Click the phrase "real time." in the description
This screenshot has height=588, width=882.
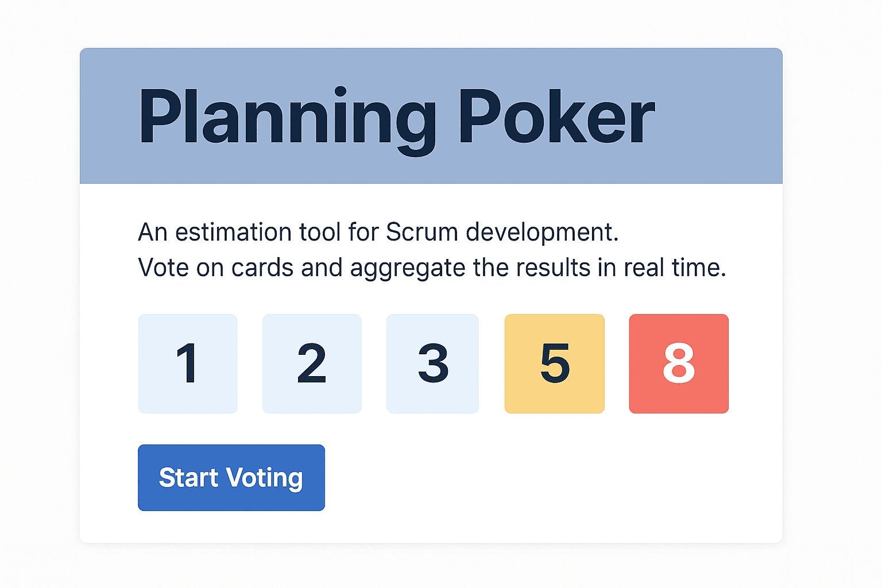coord(675,268)
